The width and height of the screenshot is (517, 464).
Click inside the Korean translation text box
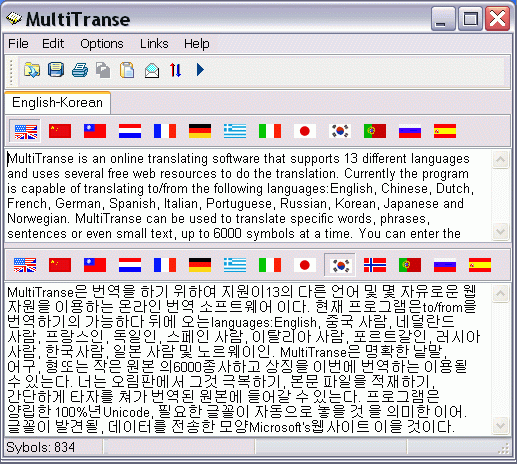248,359
